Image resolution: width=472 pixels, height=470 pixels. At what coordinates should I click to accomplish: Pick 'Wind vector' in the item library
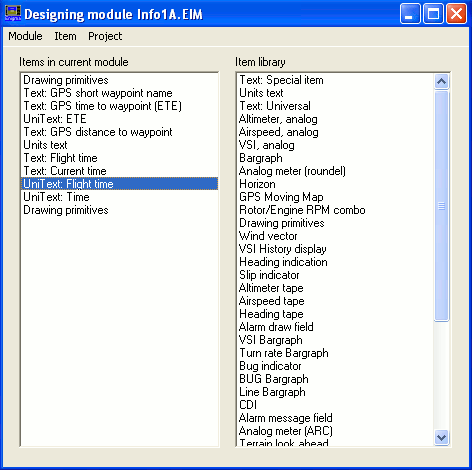pos(336,236)
